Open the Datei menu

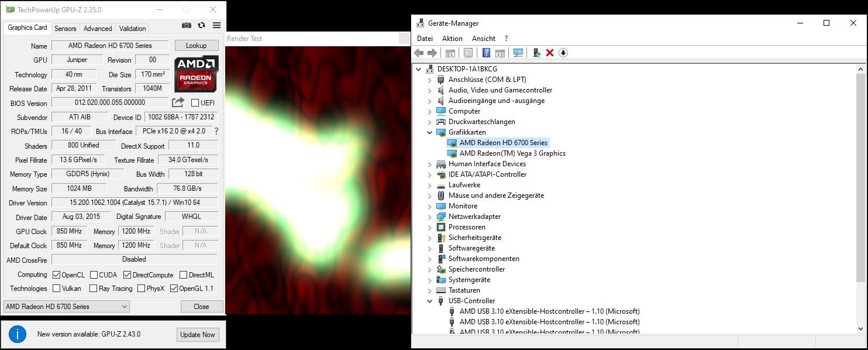point(425,39)
